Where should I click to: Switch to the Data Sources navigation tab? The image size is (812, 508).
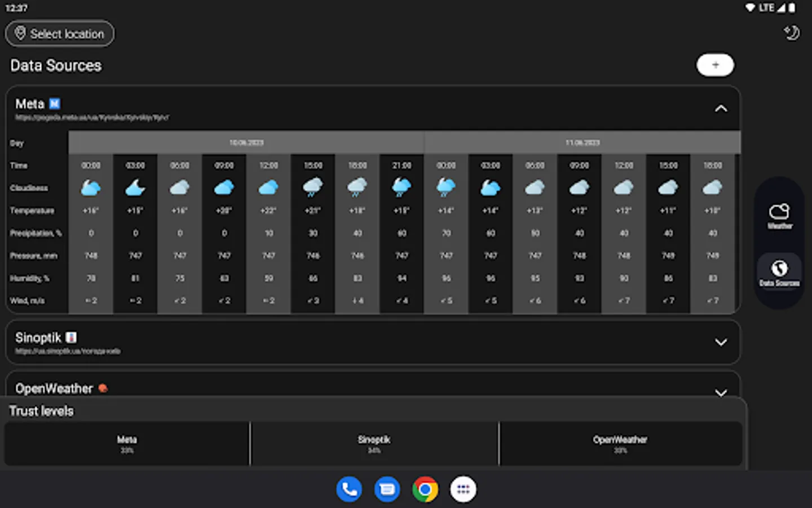[779, 272]
